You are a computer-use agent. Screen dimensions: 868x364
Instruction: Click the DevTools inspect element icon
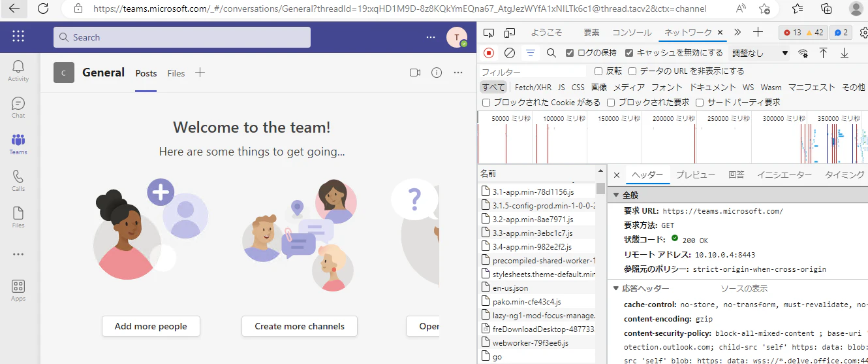489,33
